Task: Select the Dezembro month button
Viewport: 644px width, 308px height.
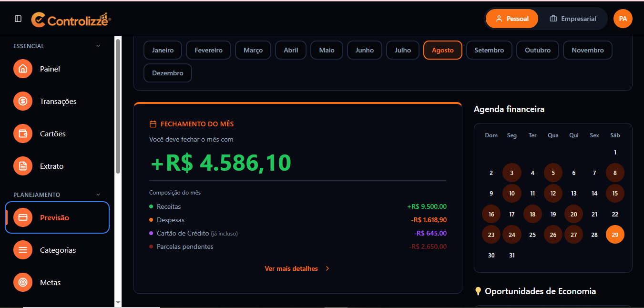Action: (x=168, y=73)
